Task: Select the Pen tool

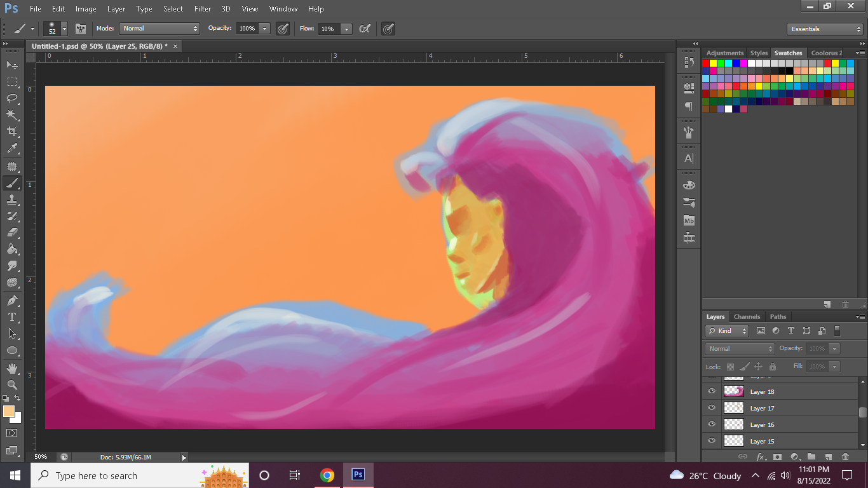Action: (12, 300)
